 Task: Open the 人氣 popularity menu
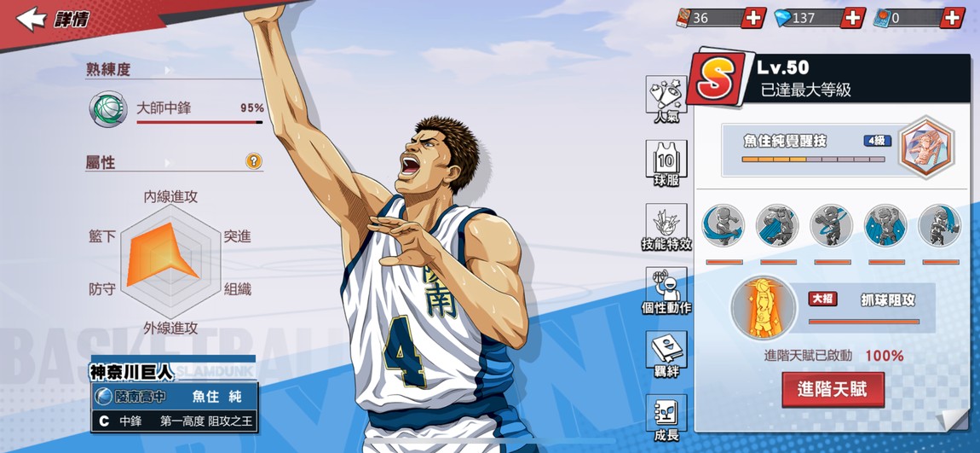pos(666,100)
